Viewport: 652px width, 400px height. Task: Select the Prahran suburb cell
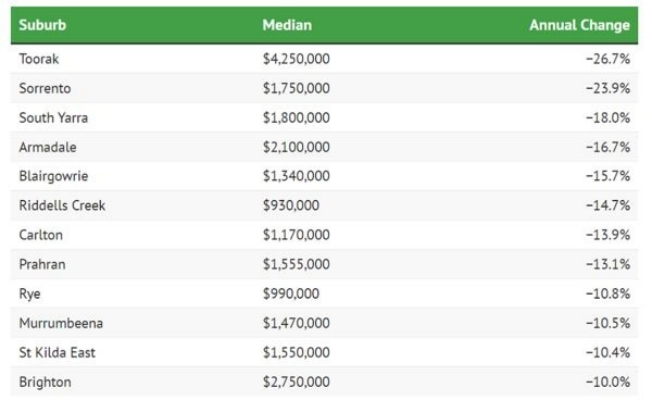[43, 264]
